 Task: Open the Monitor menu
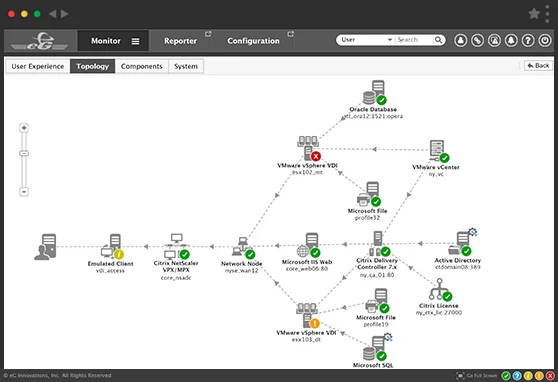(113, 41)
